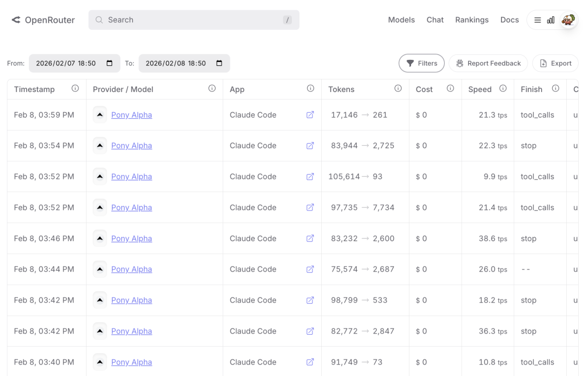This screenshot has height=376, width=588.
Task: Open the Chat page
Action: pyautogui.click(x=435, y=20)
